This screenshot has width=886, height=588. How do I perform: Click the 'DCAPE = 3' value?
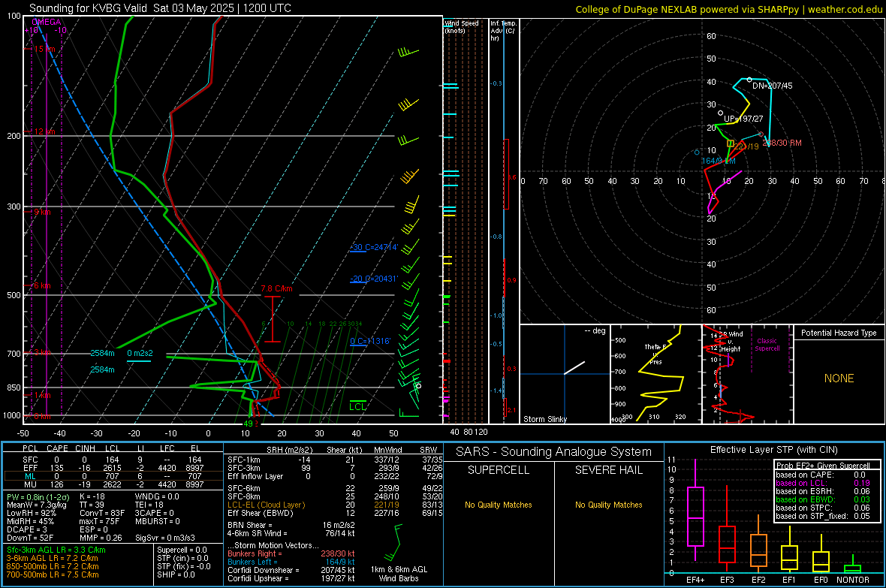coord(26,529)
